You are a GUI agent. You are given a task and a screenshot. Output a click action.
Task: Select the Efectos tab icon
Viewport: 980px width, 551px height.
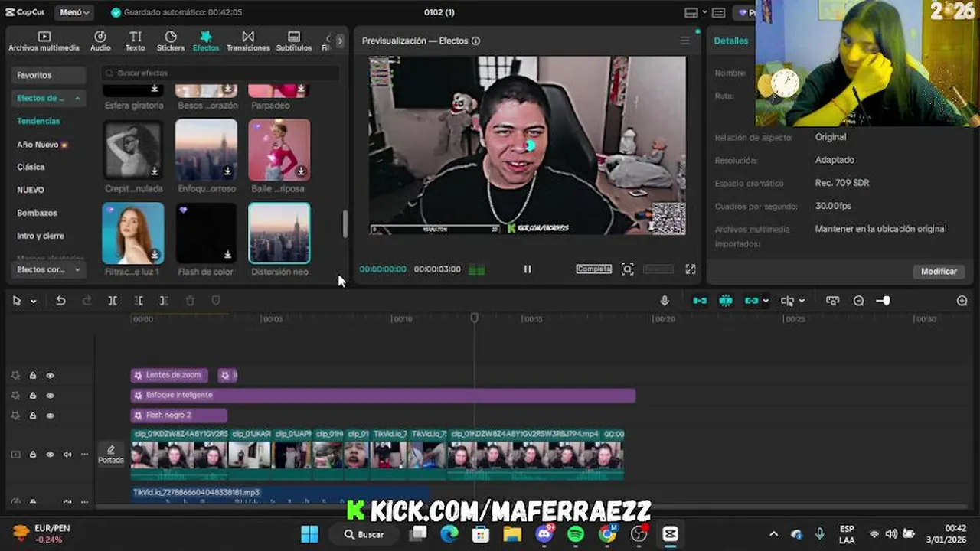click(x=206, y=37)
